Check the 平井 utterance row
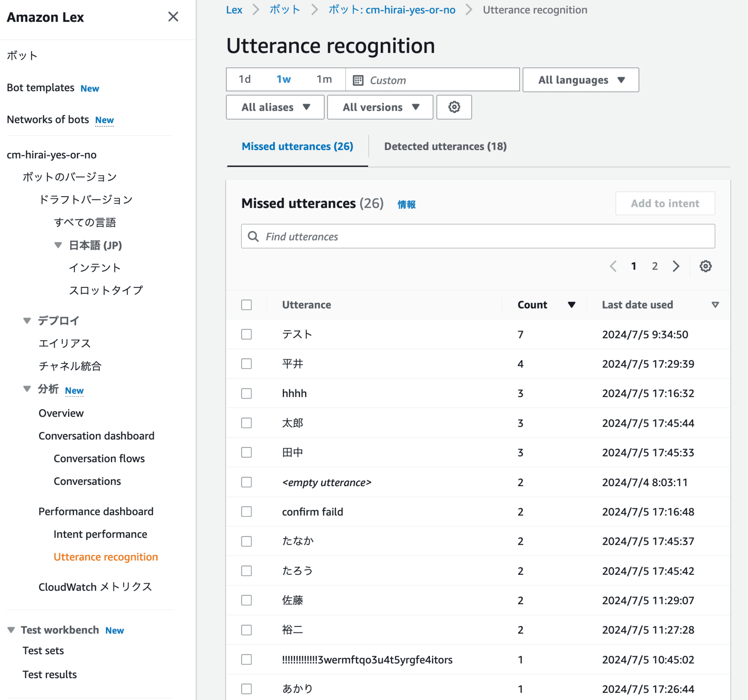The width and height of the screenshot is (748, 700). pos(246,364)
